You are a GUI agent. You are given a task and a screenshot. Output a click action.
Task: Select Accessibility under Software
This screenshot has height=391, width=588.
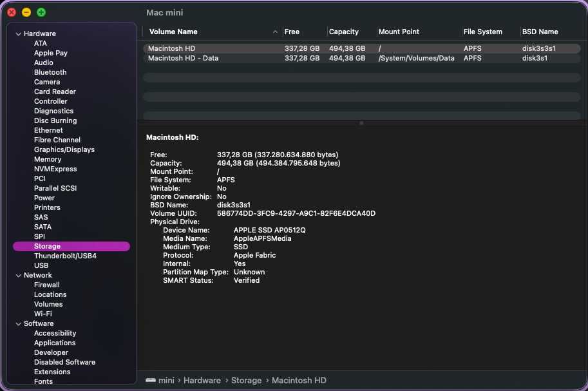[x=55, y=333]
